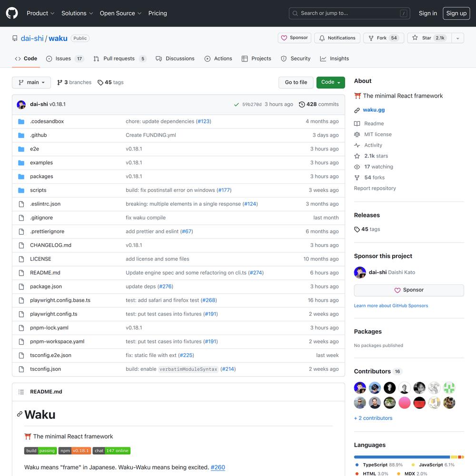Click the Sign up button
This screenshot has width=476, height=476.
click(456, 13)
